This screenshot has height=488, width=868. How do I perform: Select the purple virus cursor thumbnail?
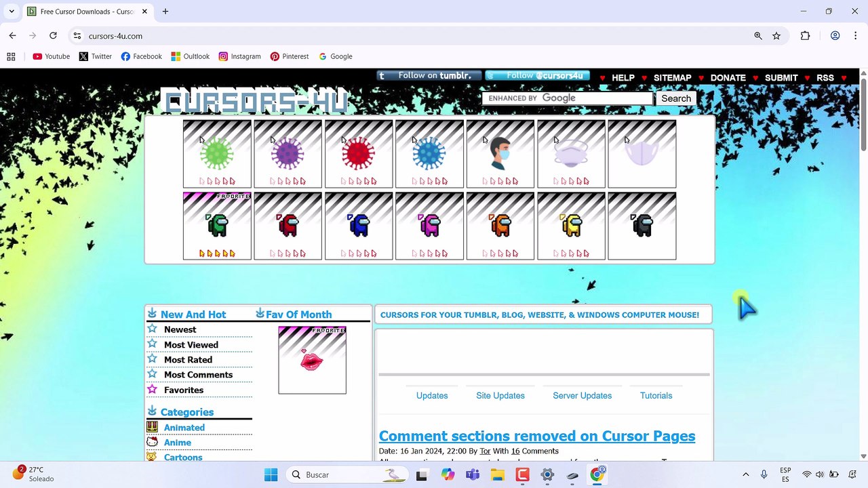(288, 154)
